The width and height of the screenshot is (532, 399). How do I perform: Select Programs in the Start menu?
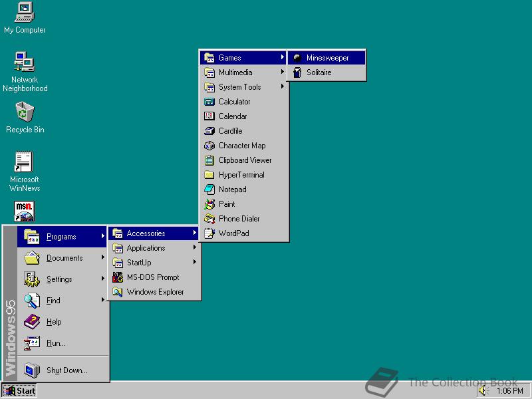[62, 237]
